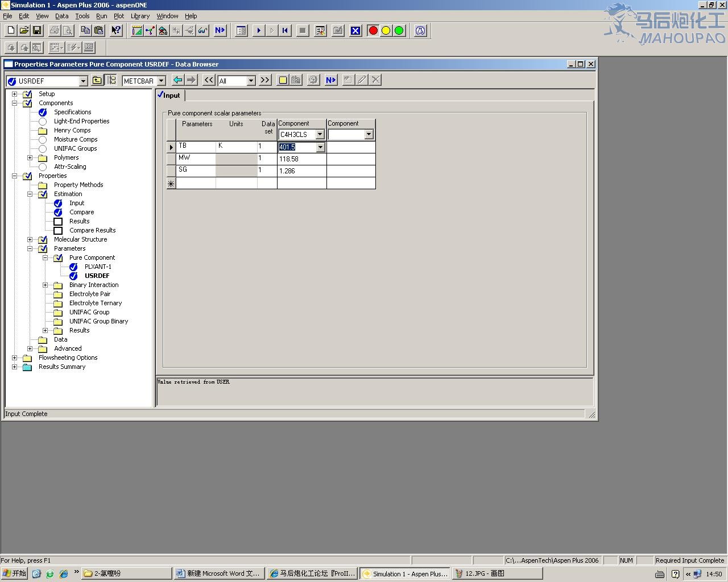
Task: Click the new-row asterisk selector
Action: tap(171, 184)
